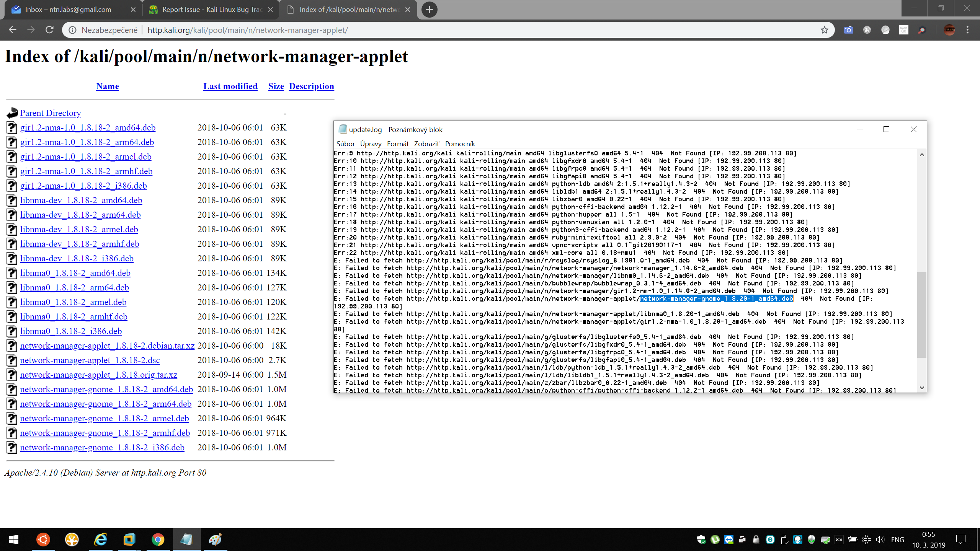Viewport: 980px width, 551px height.
Task: Click the Chrome icon in the taskbar
Action: [158, 540]
